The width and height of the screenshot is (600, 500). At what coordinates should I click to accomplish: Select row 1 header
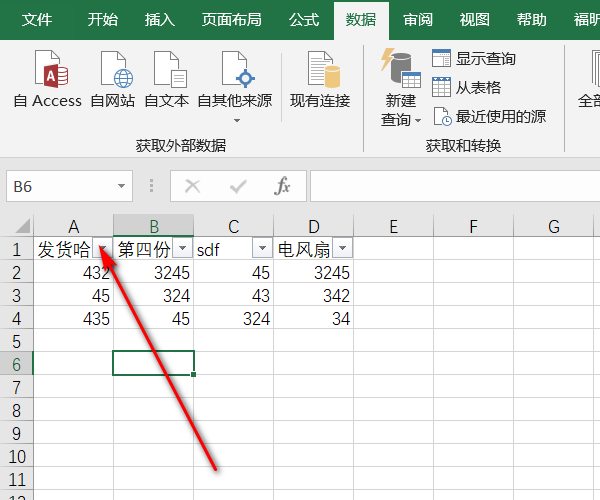point(16,249)
